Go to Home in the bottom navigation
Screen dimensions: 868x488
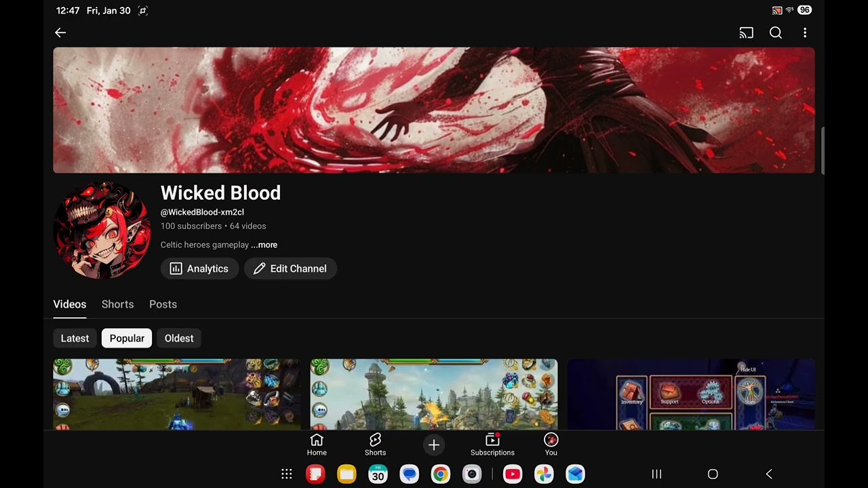[x=317, y=445]
